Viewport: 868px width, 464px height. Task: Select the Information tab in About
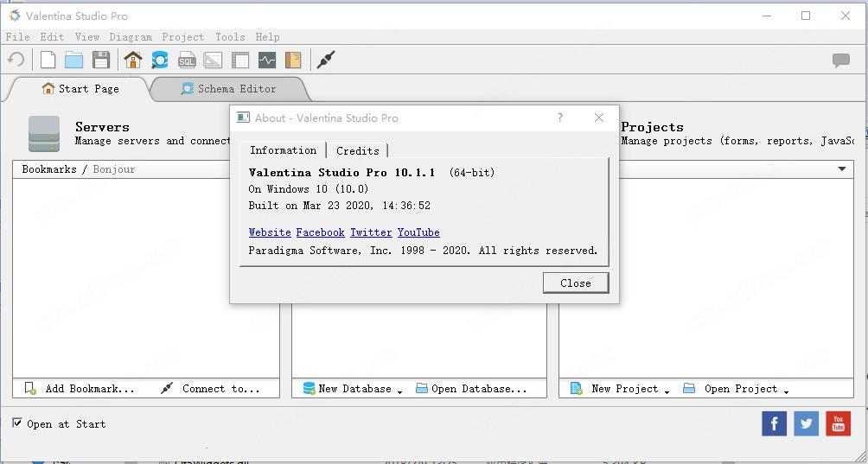[283, 149]
